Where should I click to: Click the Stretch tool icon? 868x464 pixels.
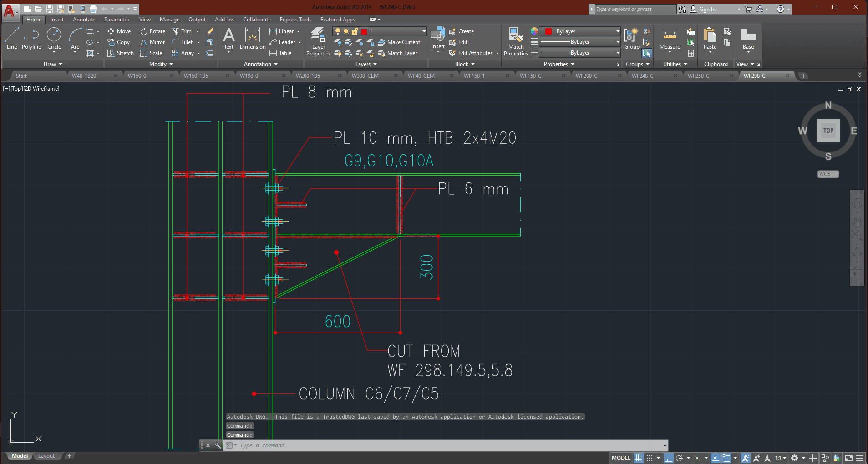coord(111,53)
